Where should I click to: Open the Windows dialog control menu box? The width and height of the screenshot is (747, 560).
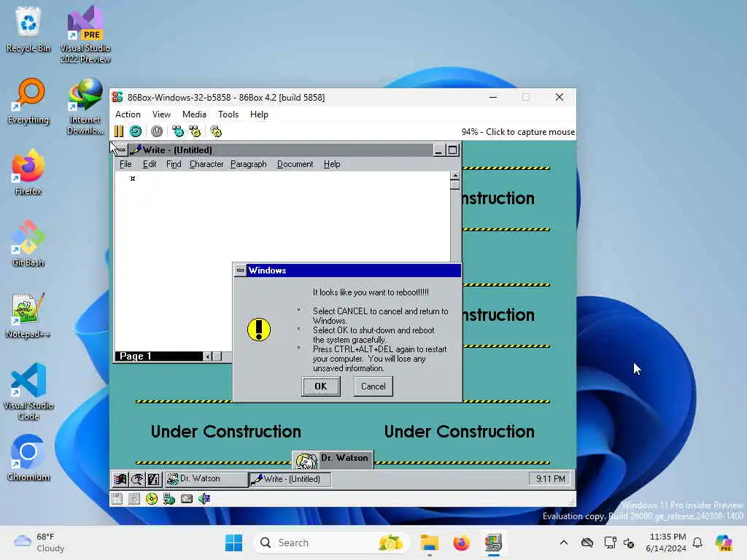coord(241,271)
